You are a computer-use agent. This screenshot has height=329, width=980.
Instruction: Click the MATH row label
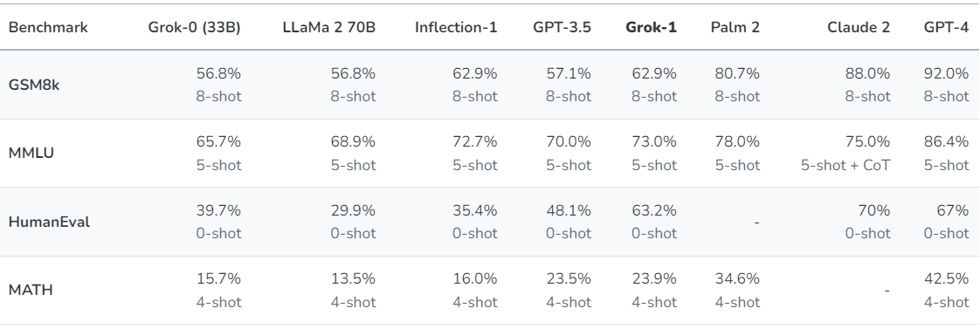(x=31, y=291)
